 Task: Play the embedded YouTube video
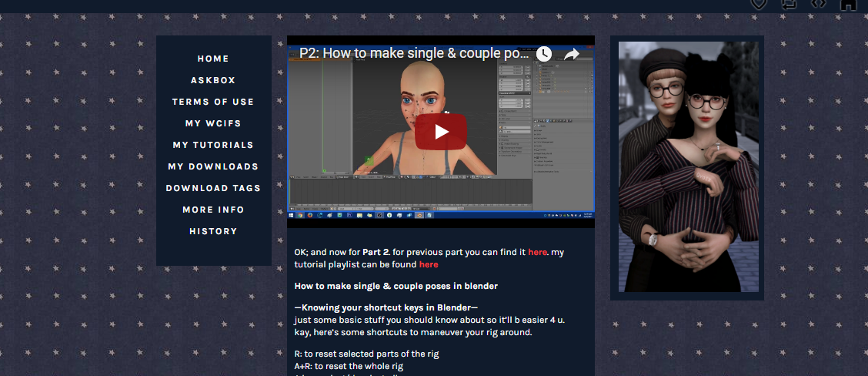click(441, 132)
